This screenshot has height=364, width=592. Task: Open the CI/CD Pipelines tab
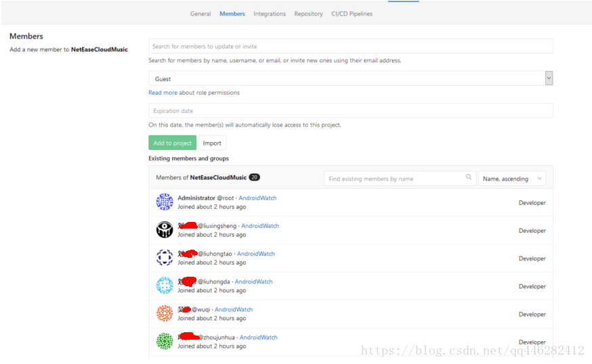(352, 14)
